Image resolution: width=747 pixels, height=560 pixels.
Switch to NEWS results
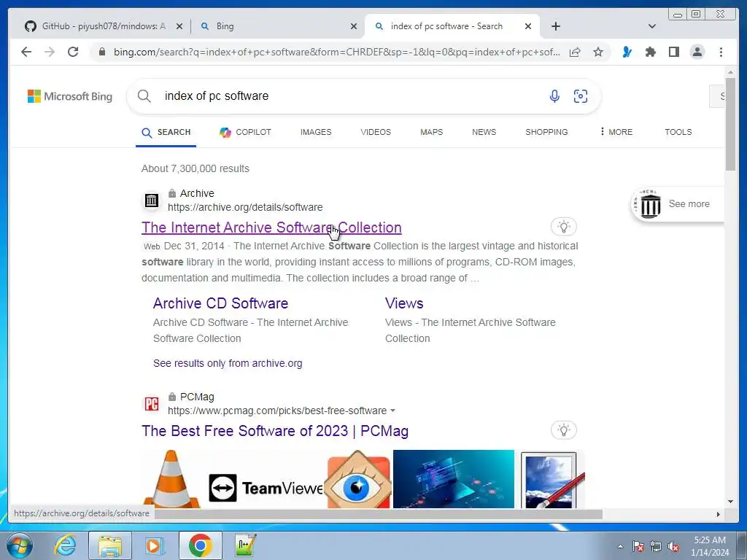tap(484, 132)
